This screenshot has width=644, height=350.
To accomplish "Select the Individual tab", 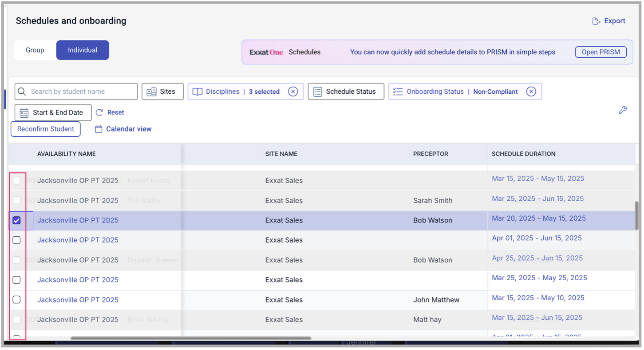I will click(83, 50).
